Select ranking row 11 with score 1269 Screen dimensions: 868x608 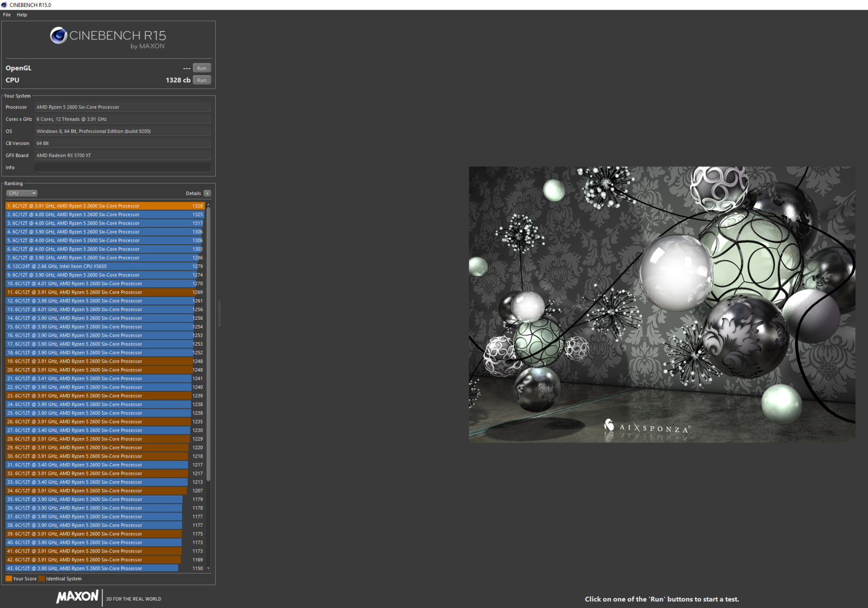point(105,292)
